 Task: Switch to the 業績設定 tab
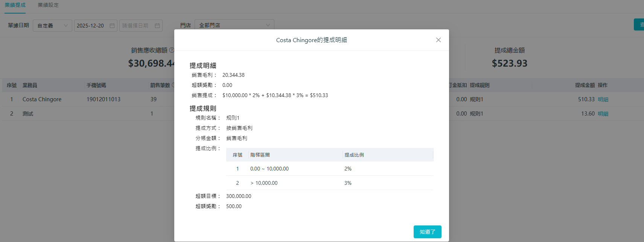coord(48,5)
